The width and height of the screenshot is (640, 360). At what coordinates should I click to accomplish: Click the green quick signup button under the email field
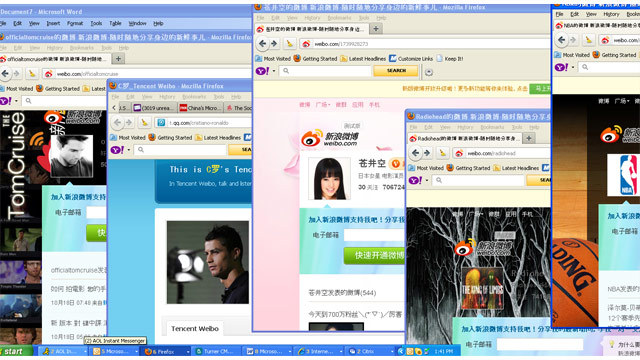(375, 256)
